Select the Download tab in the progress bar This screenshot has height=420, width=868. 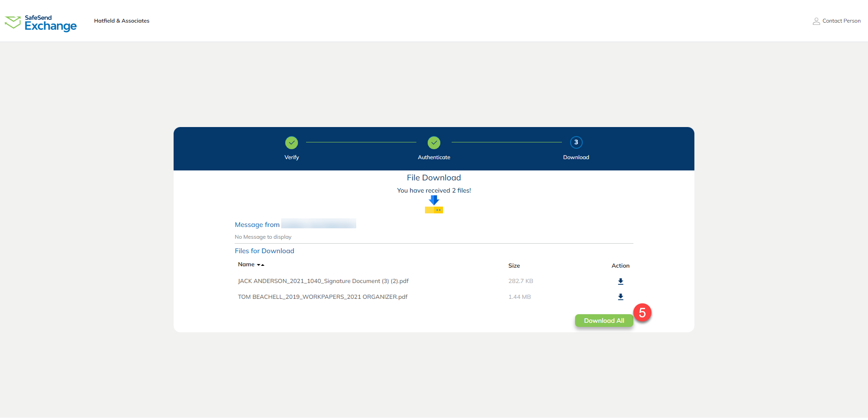click(576, 157)
